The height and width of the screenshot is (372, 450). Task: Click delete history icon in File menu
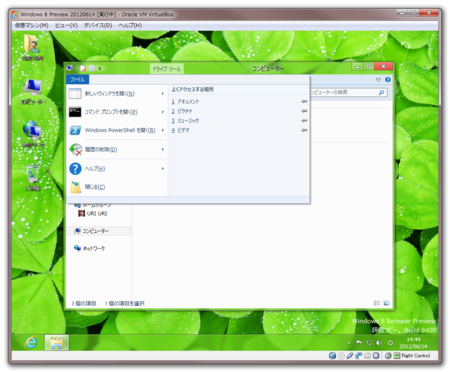click(75, 149)
